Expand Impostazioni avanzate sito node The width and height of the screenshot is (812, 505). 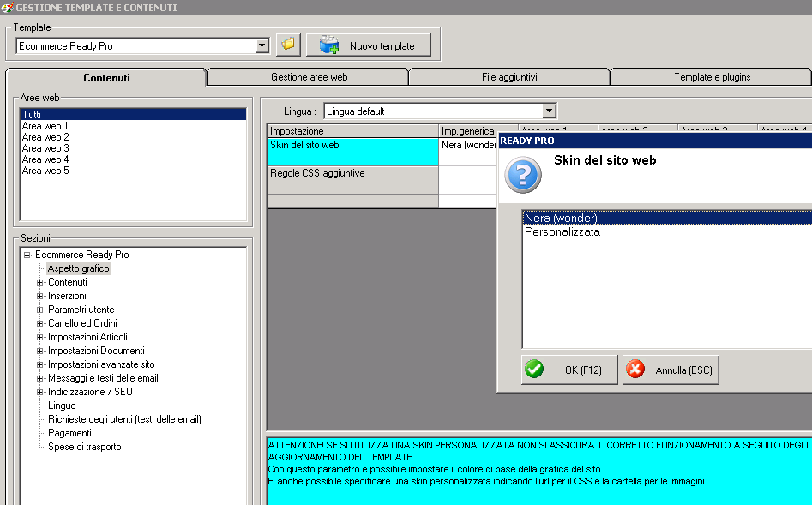coord(40,364)
